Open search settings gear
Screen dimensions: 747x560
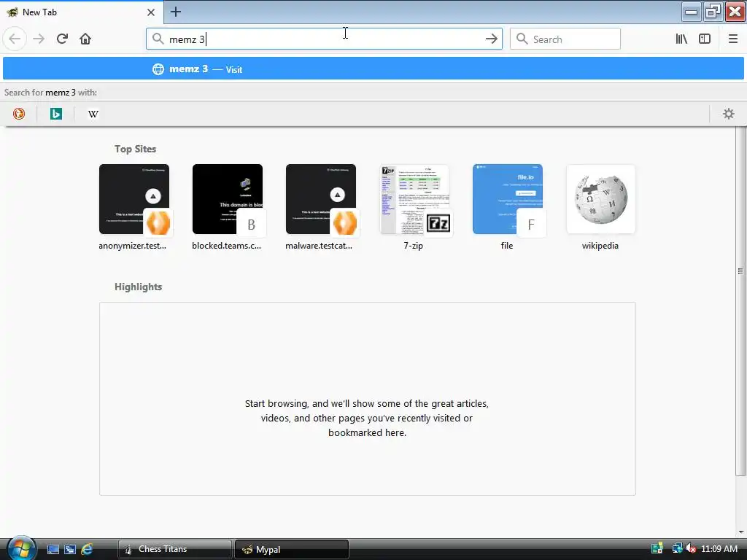[x=729, y=114]
